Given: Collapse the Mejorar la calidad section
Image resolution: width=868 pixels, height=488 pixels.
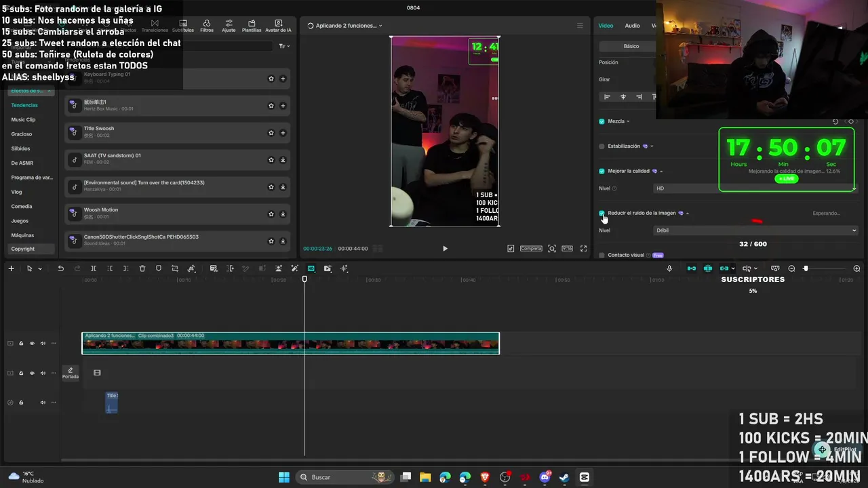Looking at the screenshot, I should coord(661,171).
